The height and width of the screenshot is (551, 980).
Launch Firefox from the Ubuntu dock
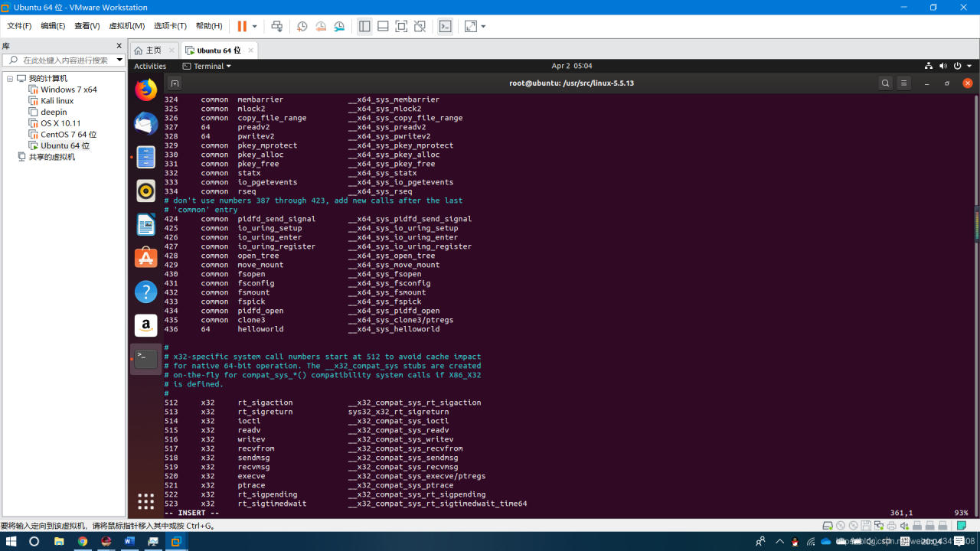tap(145, 90)
